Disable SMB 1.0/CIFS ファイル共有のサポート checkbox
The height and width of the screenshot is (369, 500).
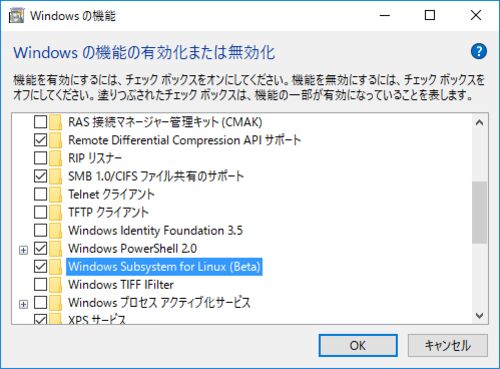click(x=41, y=176)
